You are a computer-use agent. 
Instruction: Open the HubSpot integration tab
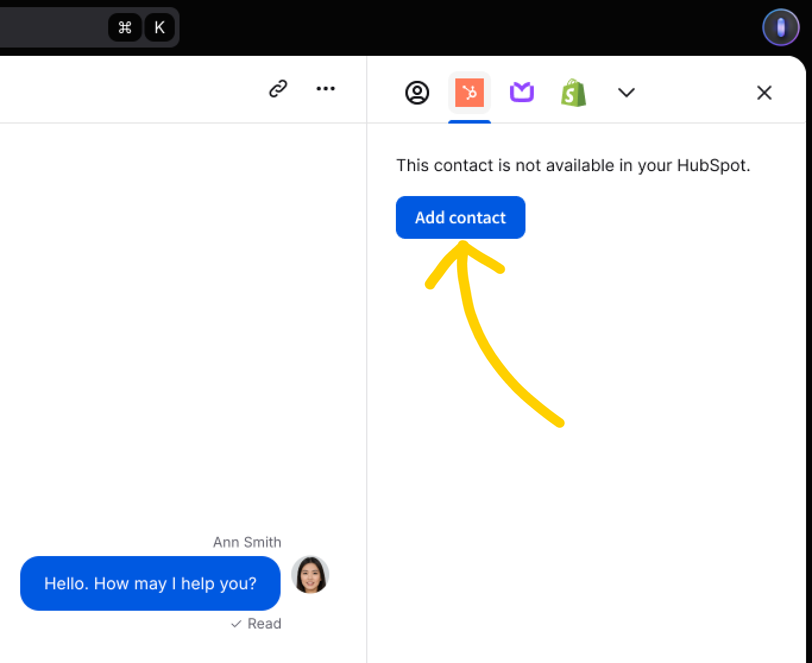tap(470, 93)
